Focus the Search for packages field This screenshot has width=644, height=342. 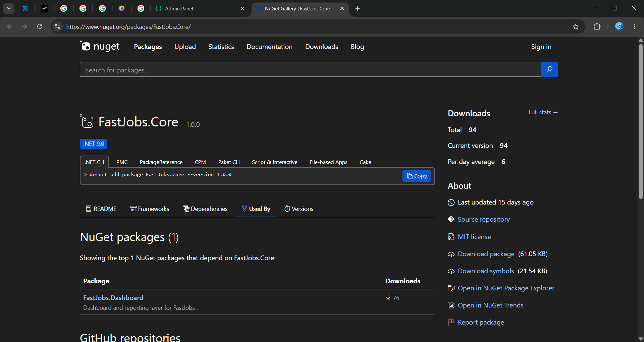310,70
